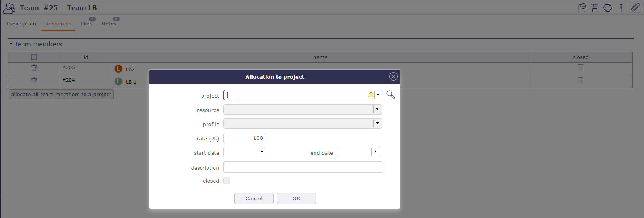Click the name column header
Viewport: 644px width, 218px height.
pyautogui.click(x=320, y=57)
